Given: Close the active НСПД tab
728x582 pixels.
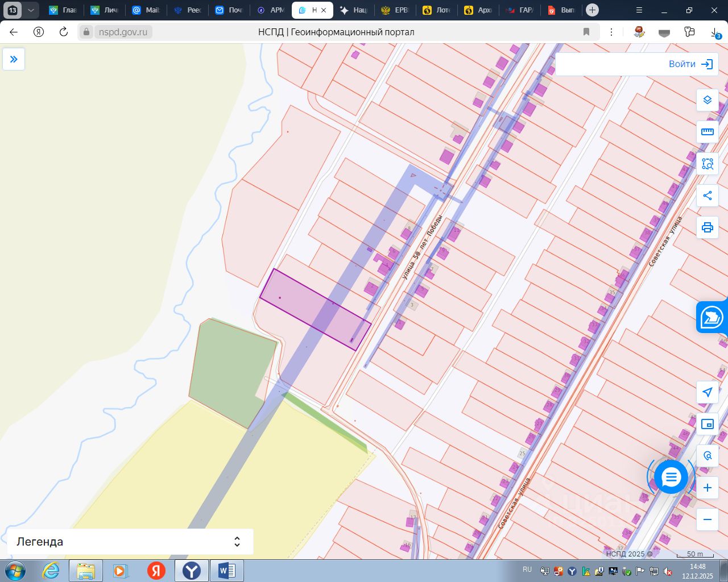Looking at the screenshot, I should pyautogui.click(x=324, y=10).
